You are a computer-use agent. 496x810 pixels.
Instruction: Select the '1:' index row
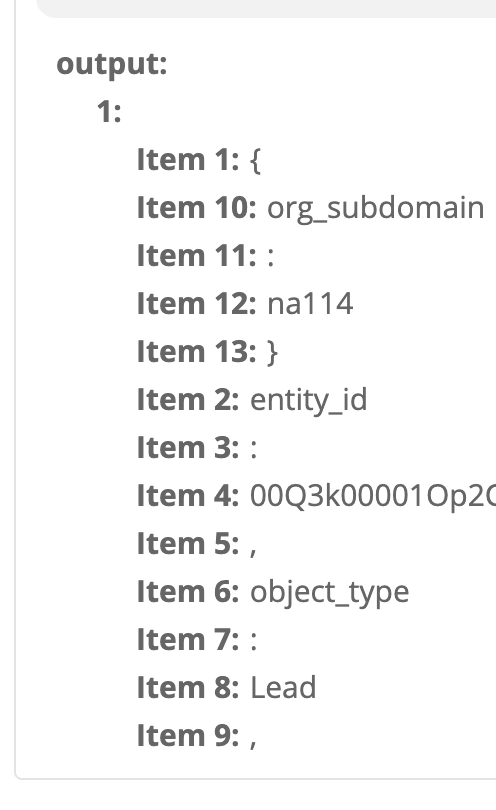click(x=109, y=112)
